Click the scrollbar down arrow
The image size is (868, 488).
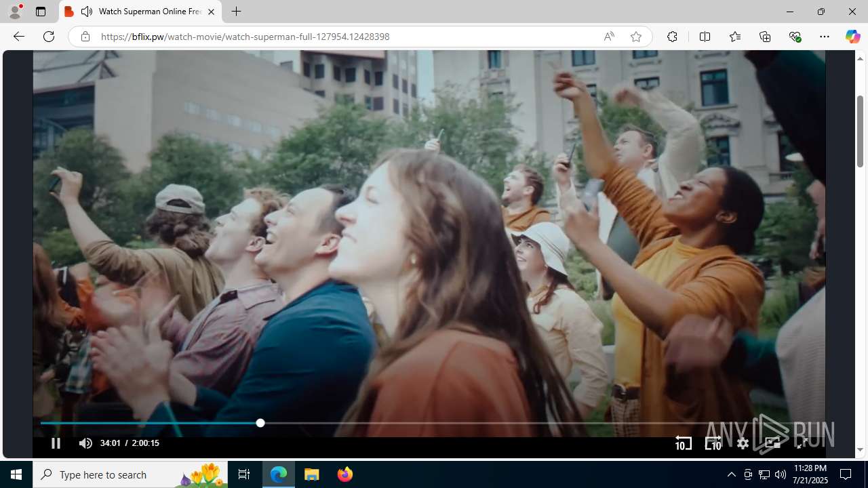point(860,450)
